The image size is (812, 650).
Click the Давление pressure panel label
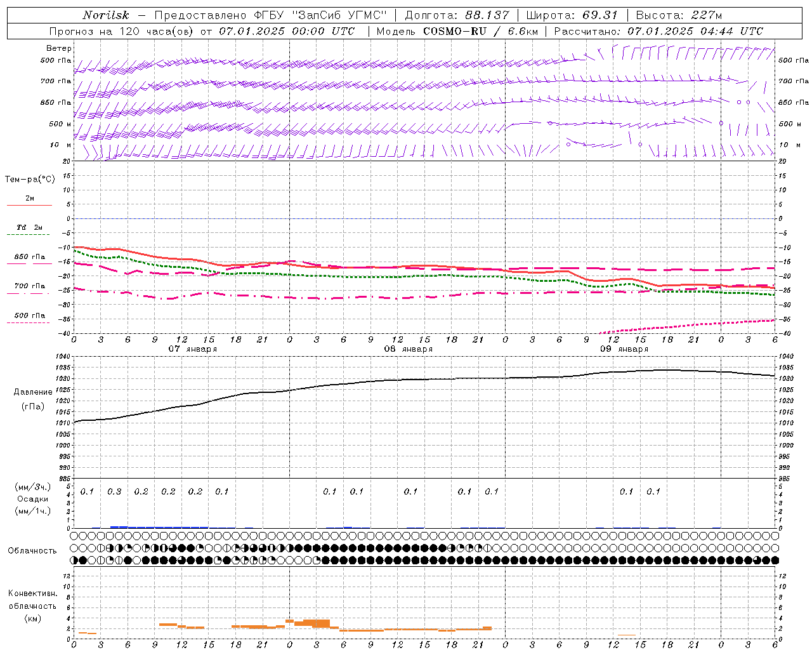(x=33, y=392)
